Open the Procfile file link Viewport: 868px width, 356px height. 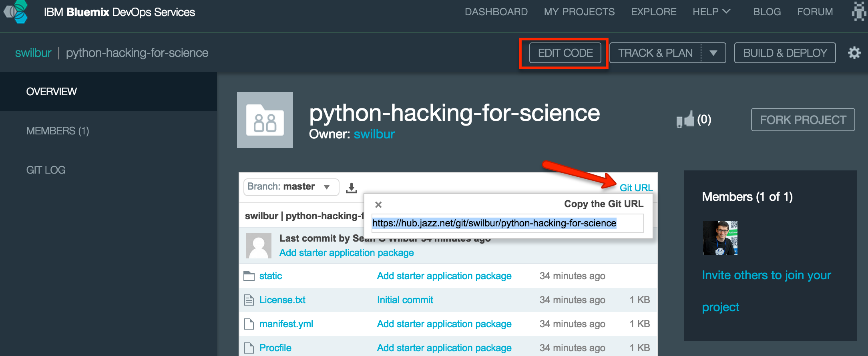[275, 348]
